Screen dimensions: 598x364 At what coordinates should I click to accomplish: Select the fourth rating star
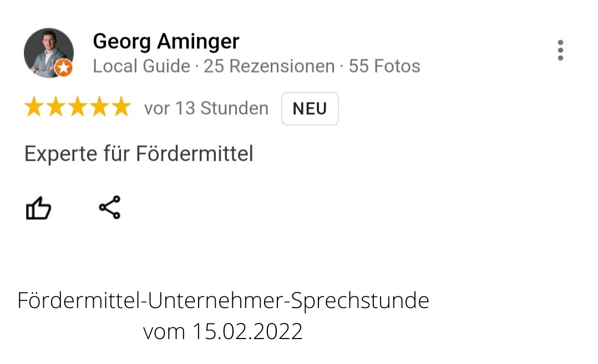point(99,106)
